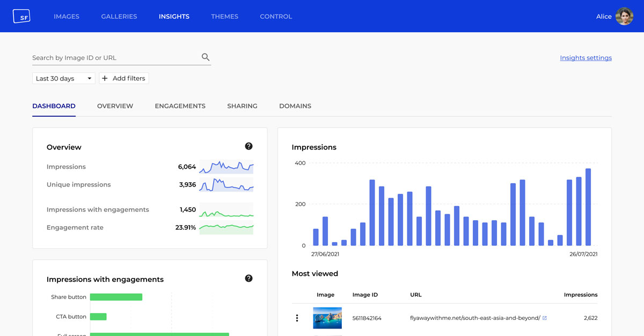Open the kebab menu for the most viewed image
The width and height of the screenshot is (644, 336).
click(x=297, y=317)
